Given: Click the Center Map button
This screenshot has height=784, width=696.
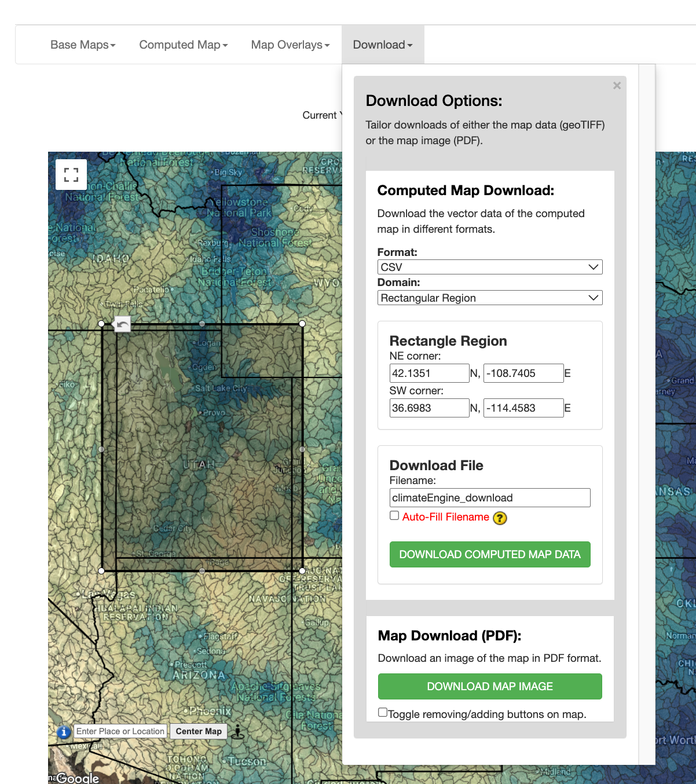Looking at the screenshot, I should click(199, 731).
